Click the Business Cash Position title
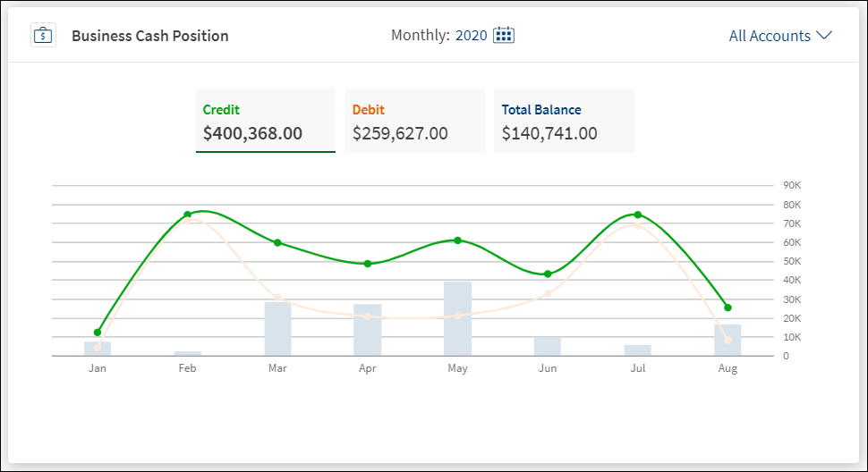This screenshot has width=868, height=472. (x=149, y=36)
